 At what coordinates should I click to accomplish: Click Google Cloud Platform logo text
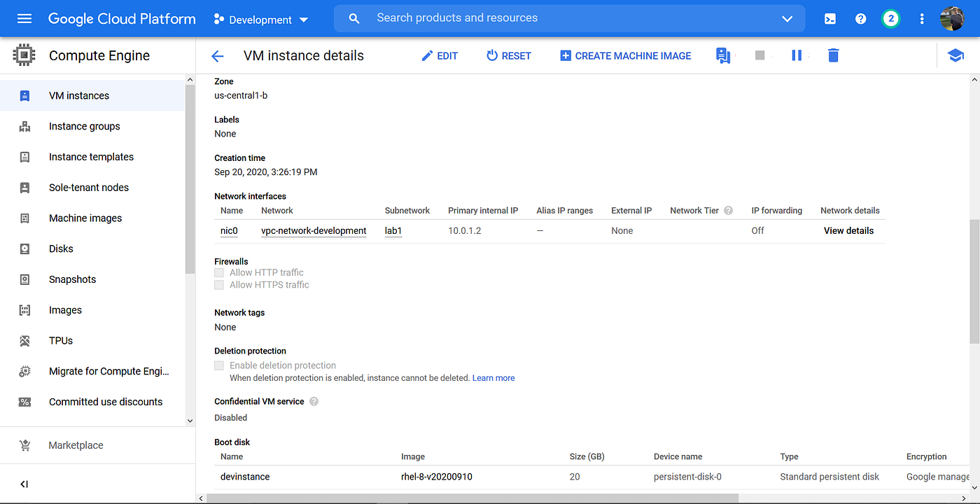coord(122,19)
